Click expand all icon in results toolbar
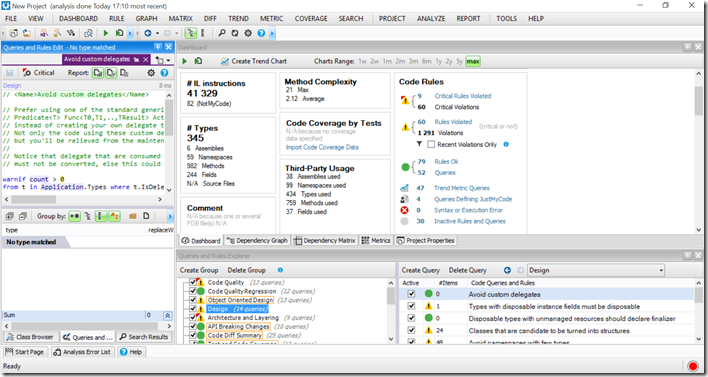The height and width of the screenshot is (377, 708). tap(10, 216)
